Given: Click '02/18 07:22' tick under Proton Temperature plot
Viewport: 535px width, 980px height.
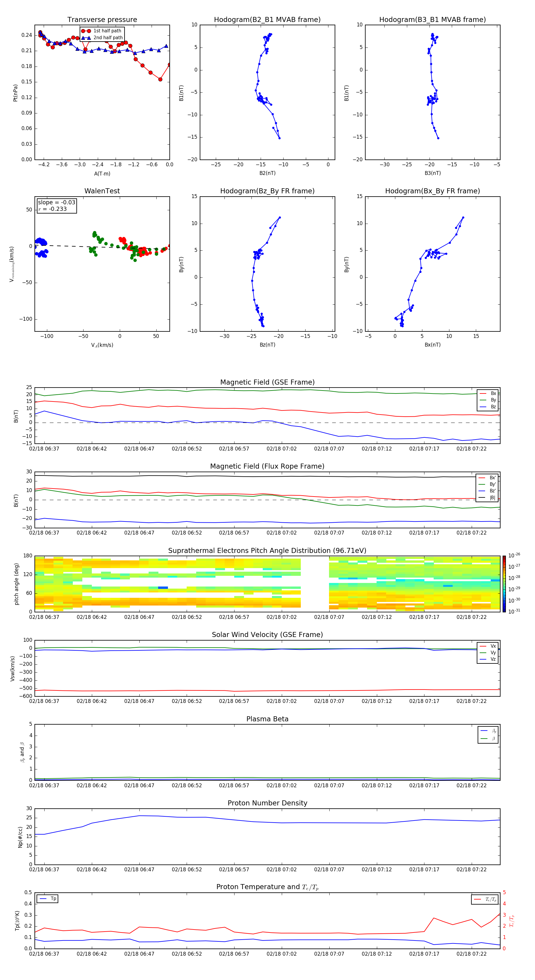Looking at the screenshot, I should click(471, 954).
